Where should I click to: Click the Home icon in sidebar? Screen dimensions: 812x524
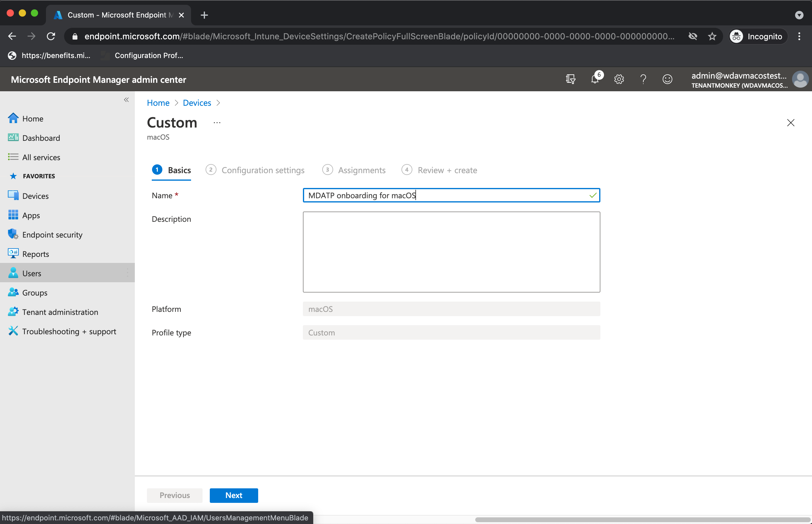point(13,118)
